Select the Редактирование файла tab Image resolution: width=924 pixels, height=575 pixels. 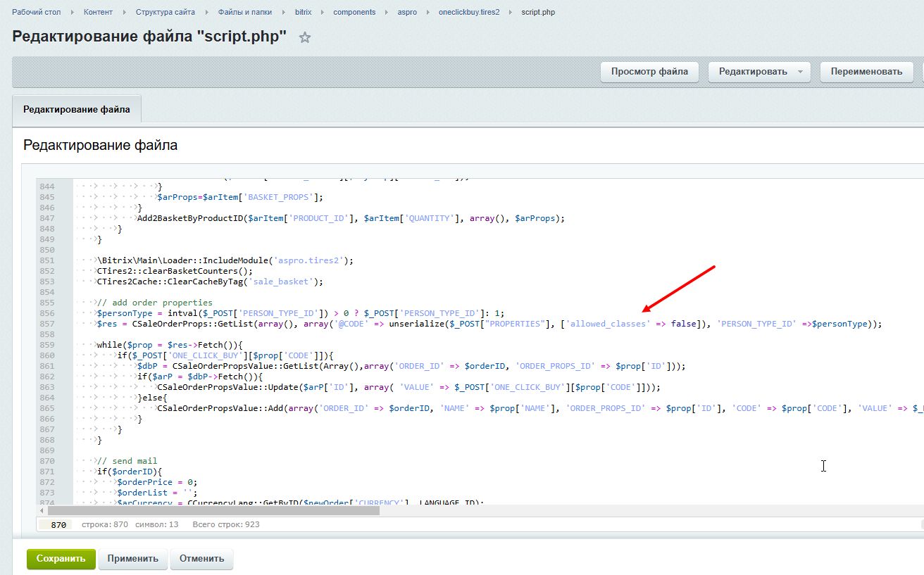[76, 110]
